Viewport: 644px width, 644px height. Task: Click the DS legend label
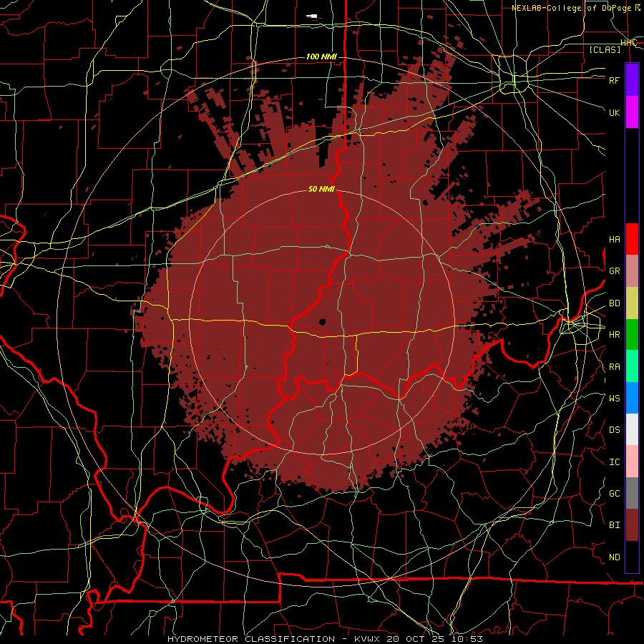tap(614, 430)
